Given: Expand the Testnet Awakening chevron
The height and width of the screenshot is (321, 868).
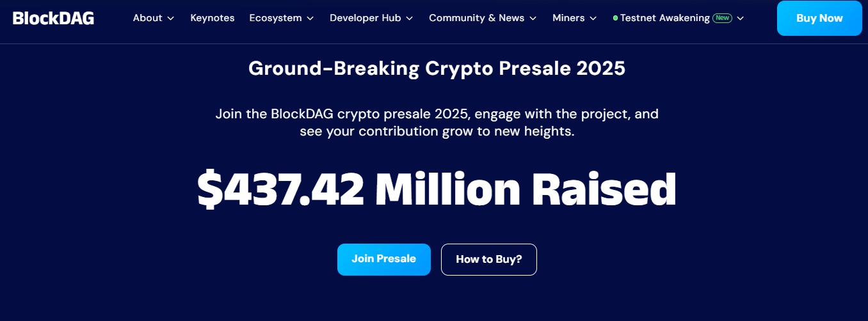Looking at the screenshot, I should (x=741, y=19).
